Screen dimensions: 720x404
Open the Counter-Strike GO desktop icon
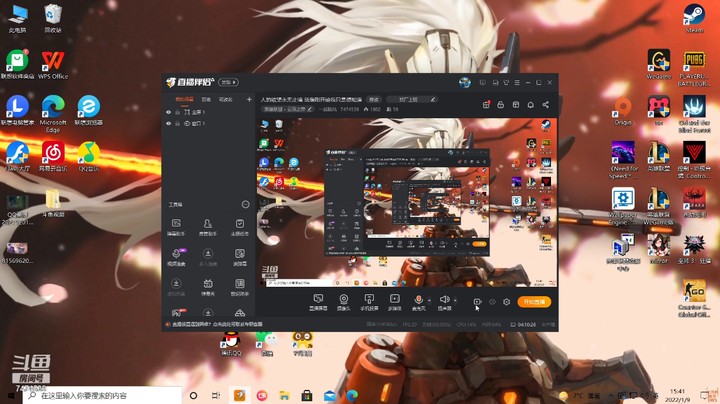(x=694, y=298)
